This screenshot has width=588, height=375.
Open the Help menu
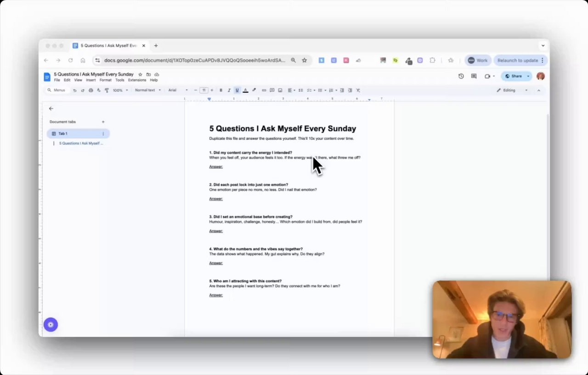[154, 80]
